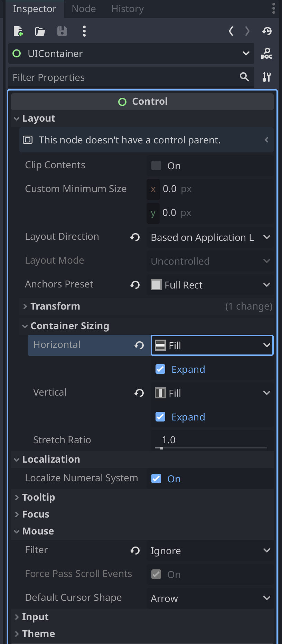Click the Filter Properties search field
Viewport: 282px width, 644px height.
(x=124, y=77)
